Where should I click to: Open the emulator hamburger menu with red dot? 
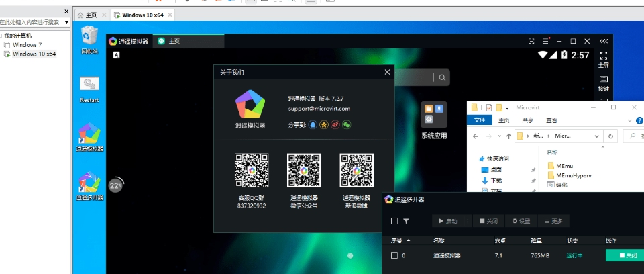pos(545,41)
